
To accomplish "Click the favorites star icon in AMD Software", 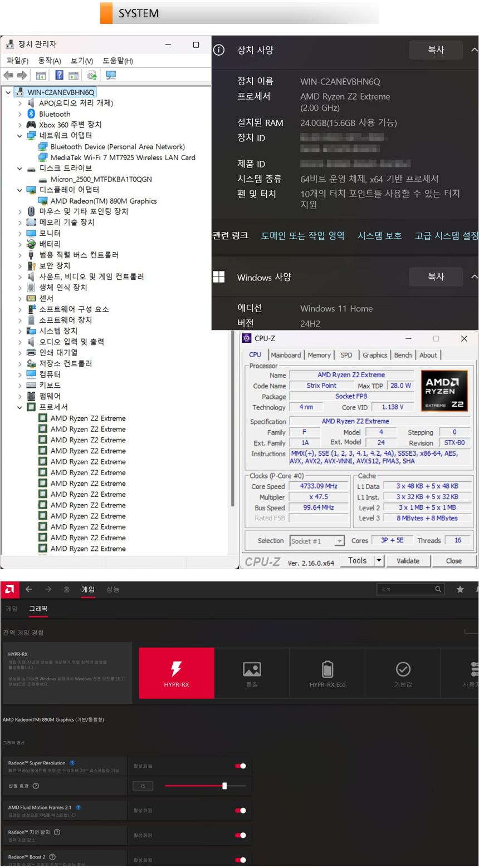I will pyautogui.click(x=460, y=589).
